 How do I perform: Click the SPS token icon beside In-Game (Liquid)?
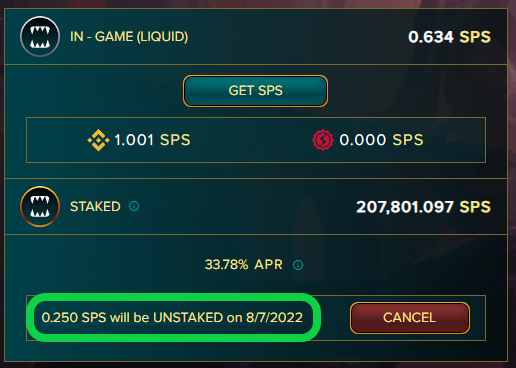pos(40,36)
